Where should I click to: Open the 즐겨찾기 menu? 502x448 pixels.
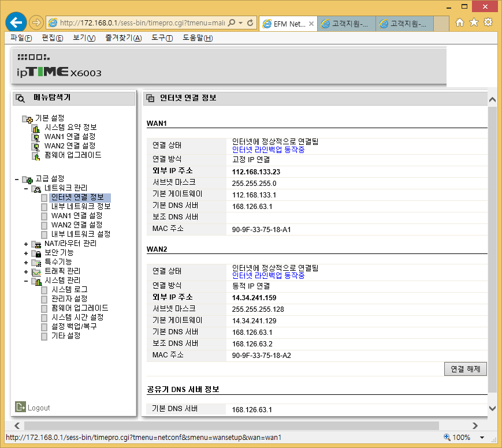pos(124,38)
